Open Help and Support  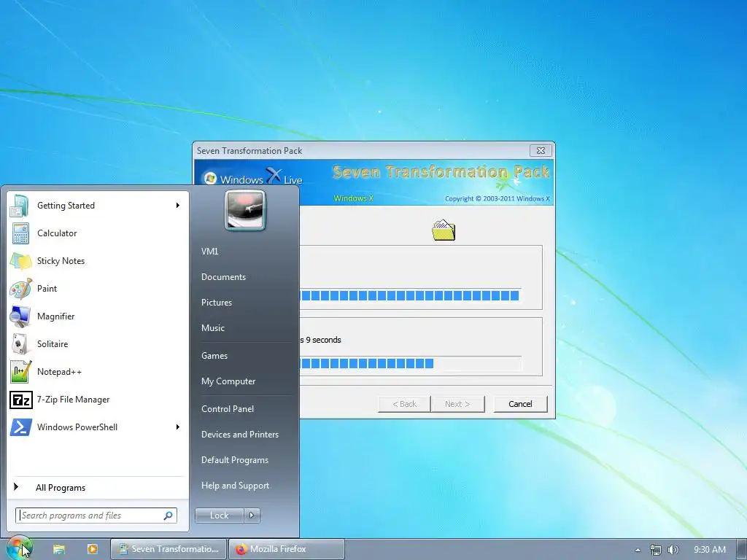236,486
